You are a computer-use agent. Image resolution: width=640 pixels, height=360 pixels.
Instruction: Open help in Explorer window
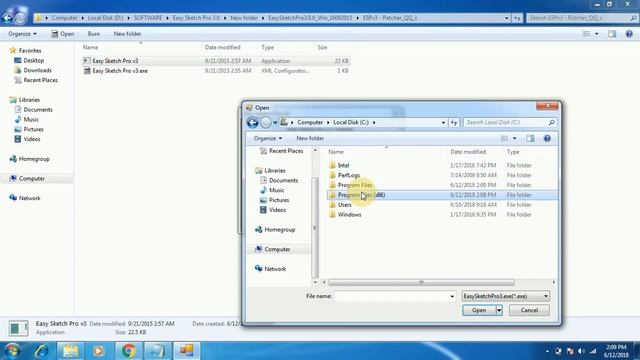(629, 34)
